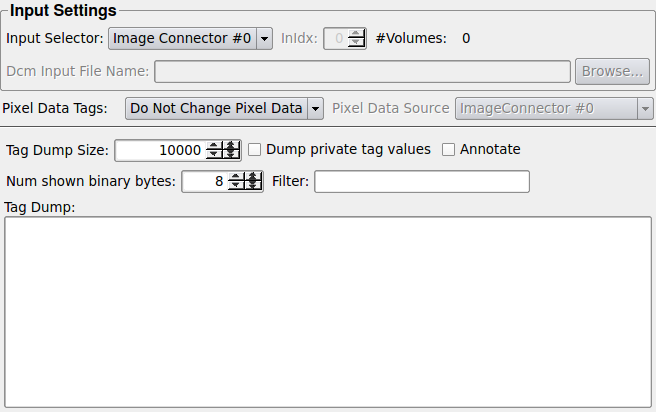Decrease Num shown binary bytes small step arrow

coord(236,186)
